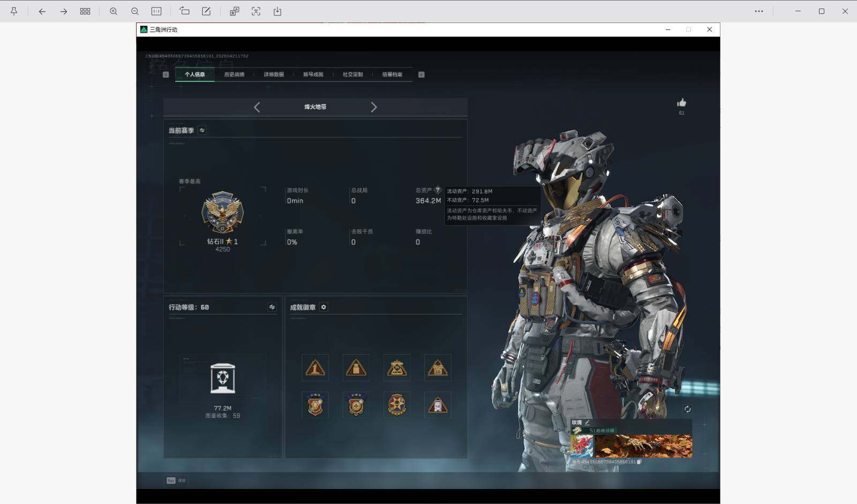Viewport: 857px width, 504px height.
Task: Click the thumbs-up like icon
Action: pyautogui.click(x=681, y=103)
